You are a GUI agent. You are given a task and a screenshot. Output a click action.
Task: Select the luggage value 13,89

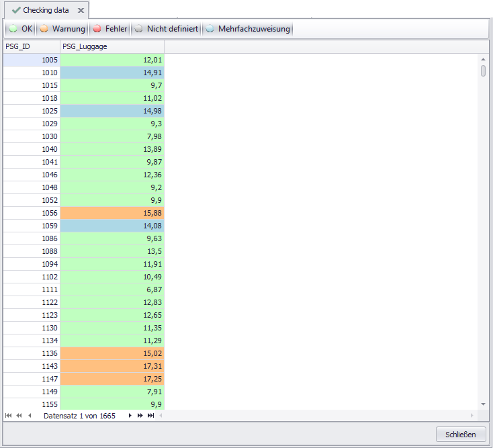(x=112, y=149)
